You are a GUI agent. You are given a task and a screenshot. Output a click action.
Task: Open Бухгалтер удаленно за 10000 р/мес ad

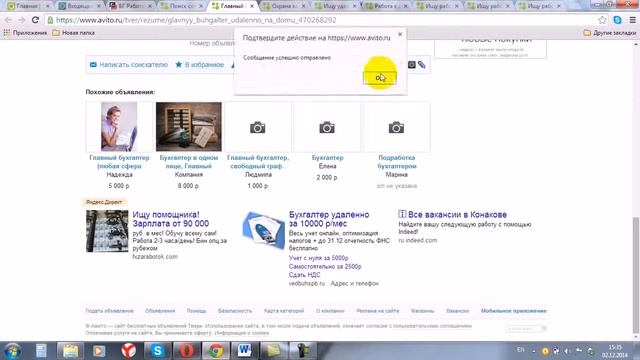[329, 219]
